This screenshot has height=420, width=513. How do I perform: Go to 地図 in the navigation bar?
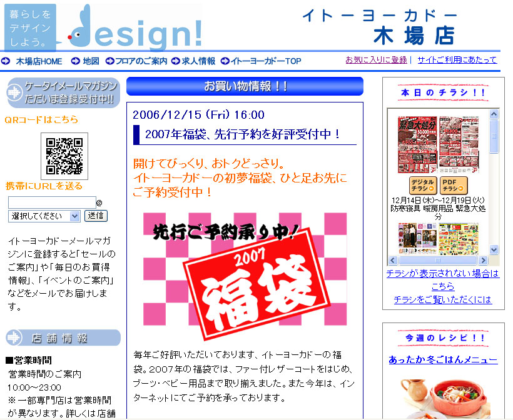(91, 61)
